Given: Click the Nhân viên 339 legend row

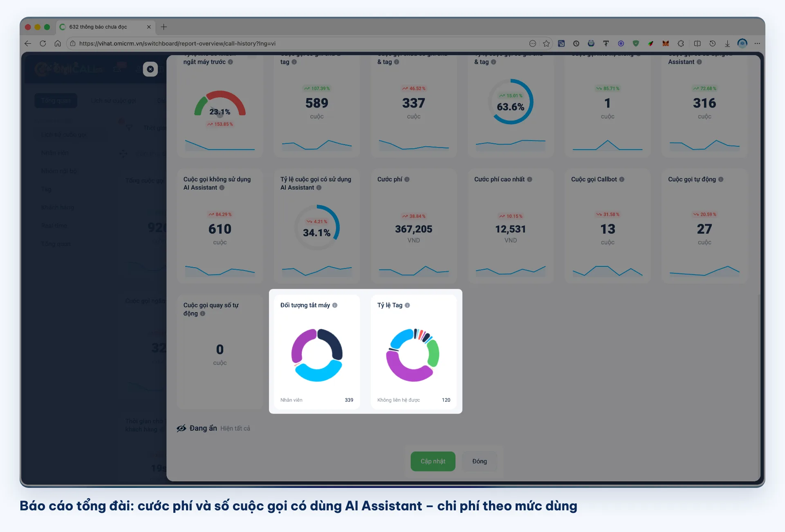Looking at the screenshot, I should click(317, 400).
